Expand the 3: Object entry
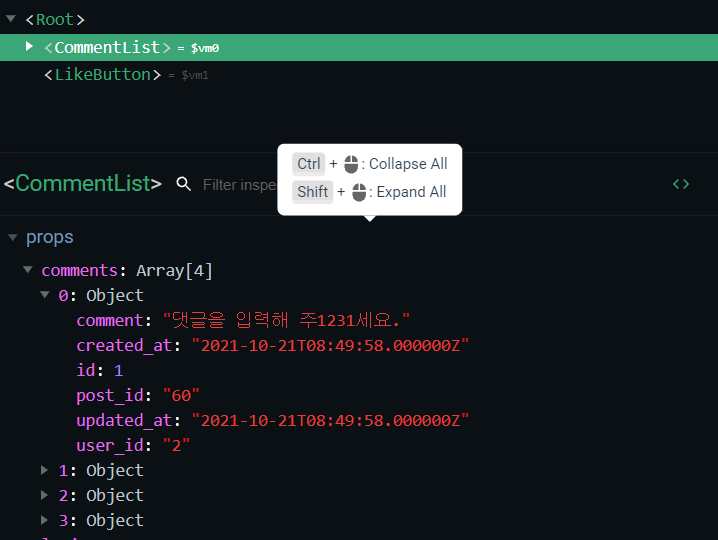This screenshot has height=540, width=718. pyautogui.click(x=44, y=520)
